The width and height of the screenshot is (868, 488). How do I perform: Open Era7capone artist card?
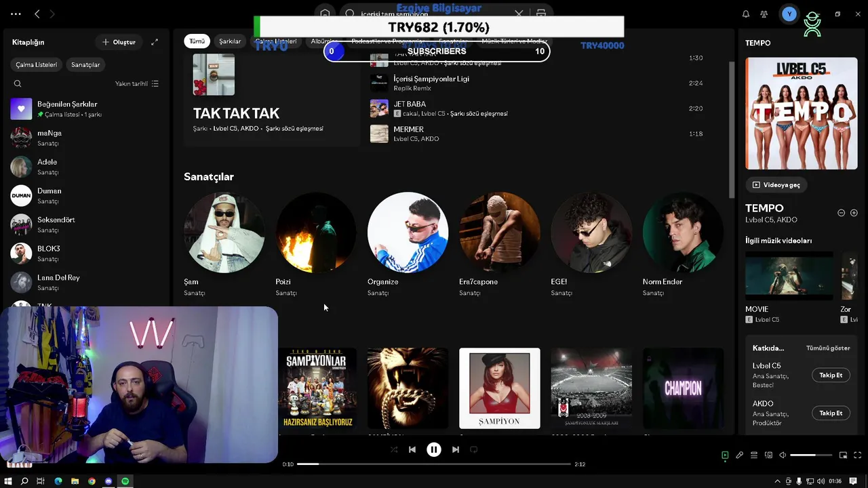pyautogui.click(x=500, y=244)
